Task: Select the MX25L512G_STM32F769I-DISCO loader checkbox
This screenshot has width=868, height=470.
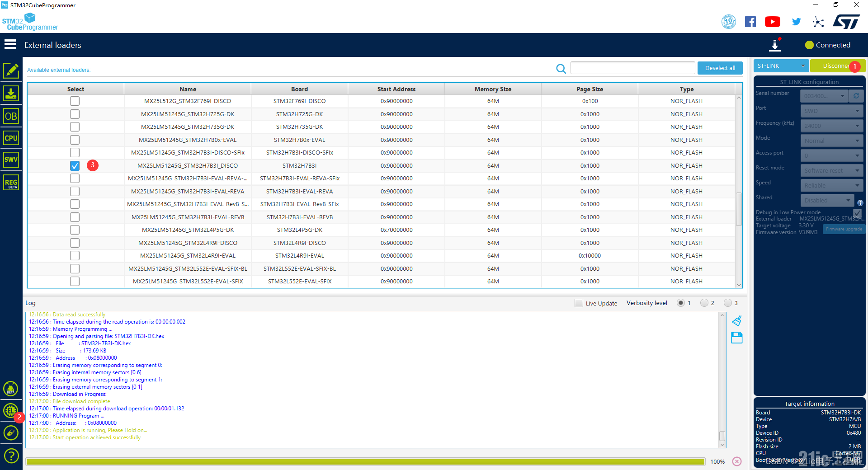Action: (x=75, y=101)
